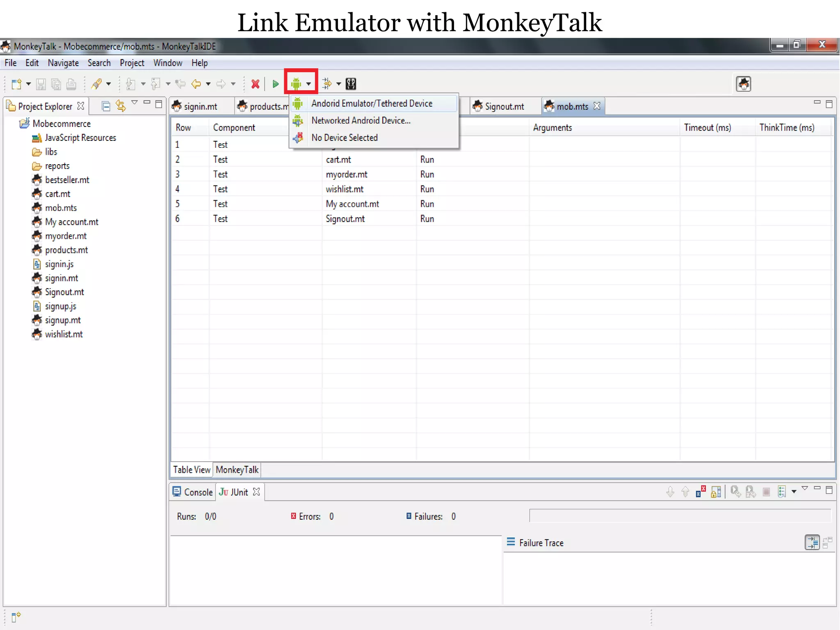The height and width of the screenshot is (630, 840).
Task: Switch to signin.mt editor tab
Action: click(201, 106)
